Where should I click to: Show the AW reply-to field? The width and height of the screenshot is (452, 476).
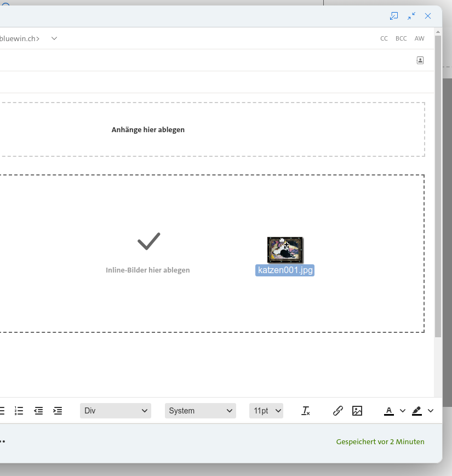(x=420, y=38)
